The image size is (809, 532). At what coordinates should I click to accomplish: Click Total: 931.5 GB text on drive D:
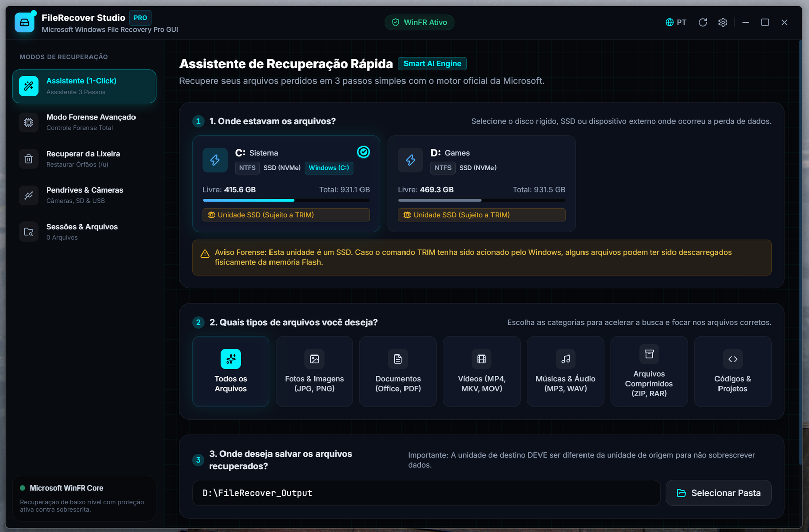(539, 190)
